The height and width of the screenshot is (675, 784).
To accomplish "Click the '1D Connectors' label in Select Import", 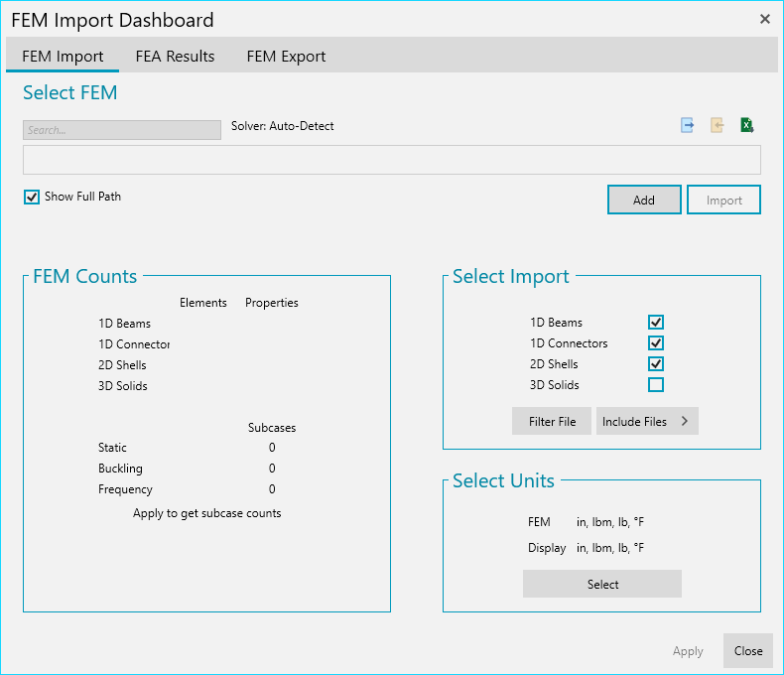I will pos(569,343).
